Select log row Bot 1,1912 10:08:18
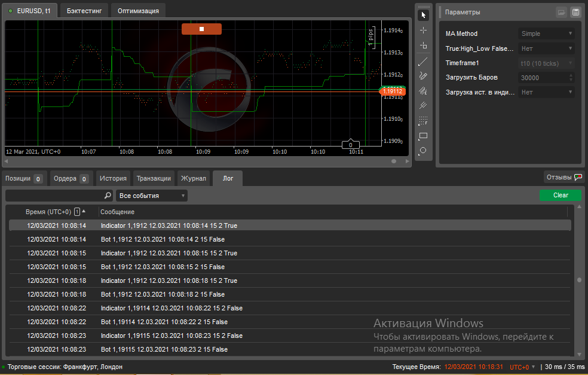The image size is (588, 375). (x=290, y=294)
